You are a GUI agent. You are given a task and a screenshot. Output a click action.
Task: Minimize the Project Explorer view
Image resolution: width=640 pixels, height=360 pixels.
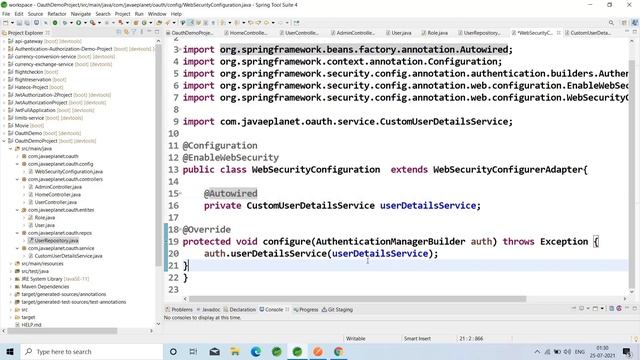coord(149,32)
